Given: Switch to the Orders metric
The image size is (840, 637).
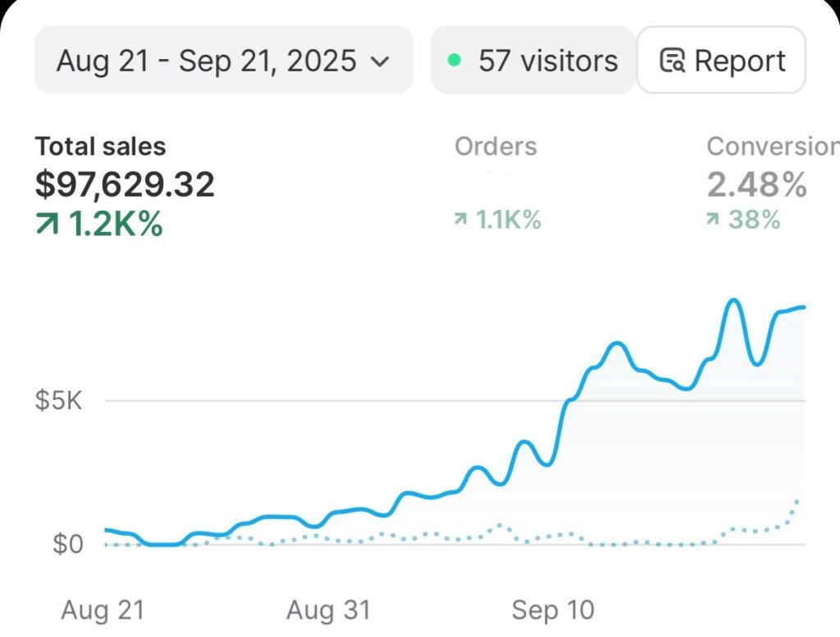Looking at the screenshot, I should point(495,147).
